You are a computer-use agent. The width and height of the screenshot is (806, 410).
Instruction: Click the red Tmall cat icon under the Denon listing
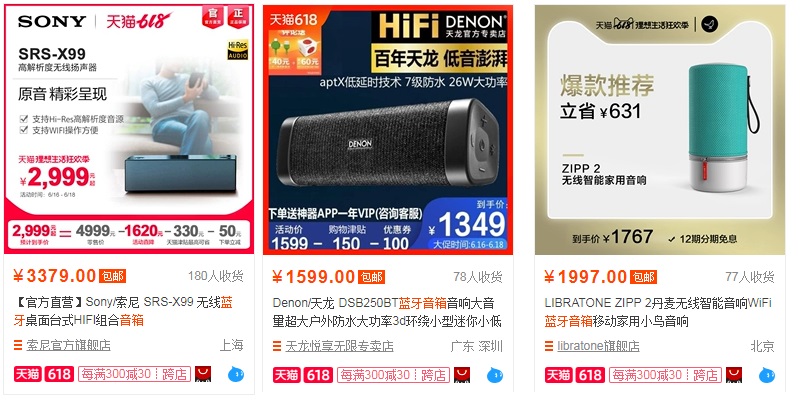pos(462,374)
